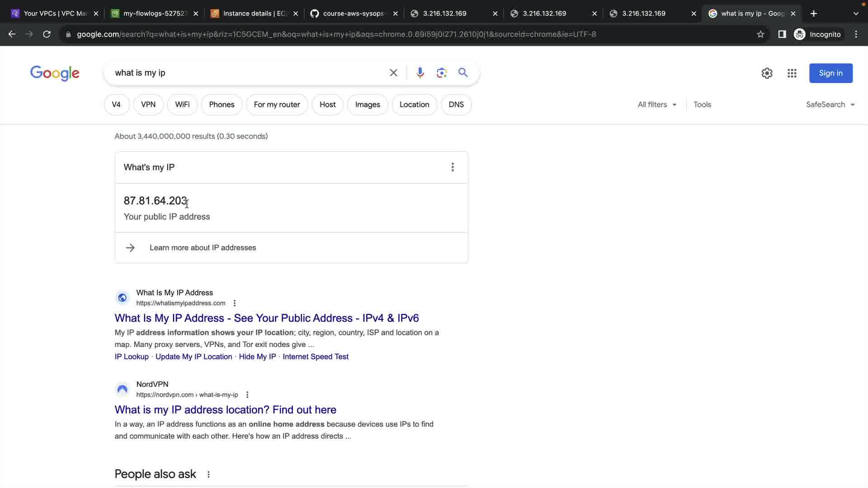Image resolution: width=868 pixels, height=488 pixels.
Task: Click the blue magnifier search icon
Action: pyautogui.click(x=463, y=73)
